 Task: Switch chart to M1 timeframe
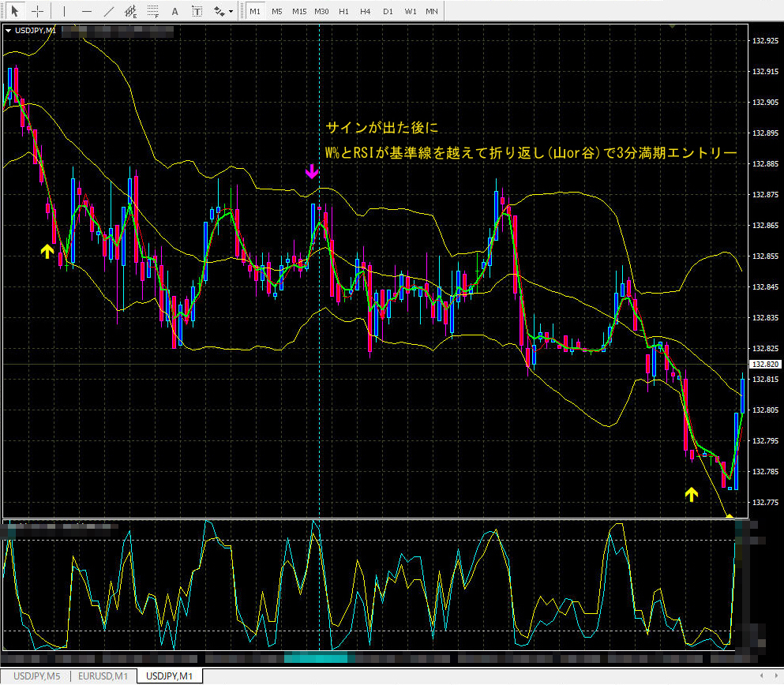255,11
